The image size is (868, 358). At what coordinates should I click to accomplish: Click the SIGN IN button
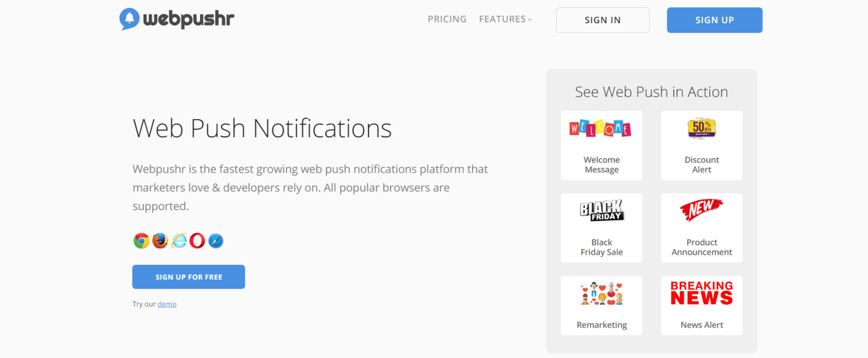tap(602, 20)
